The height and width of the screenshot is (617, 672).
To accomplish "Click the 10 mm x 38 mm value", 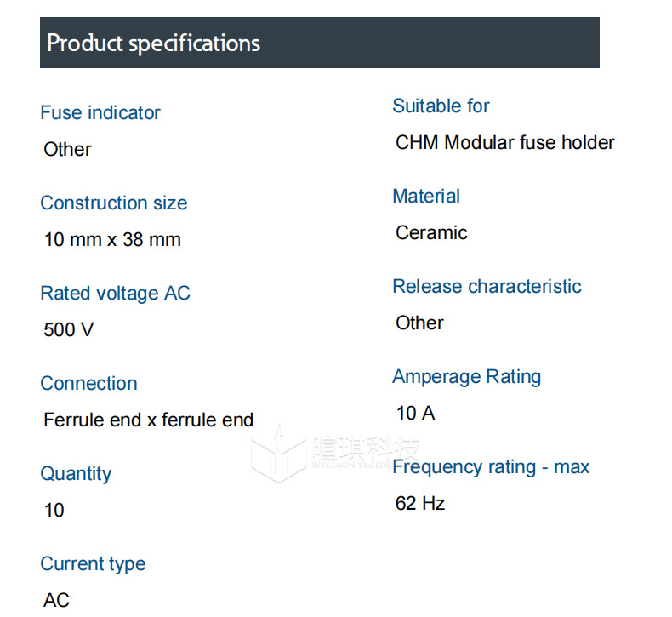I will [112, 239].
